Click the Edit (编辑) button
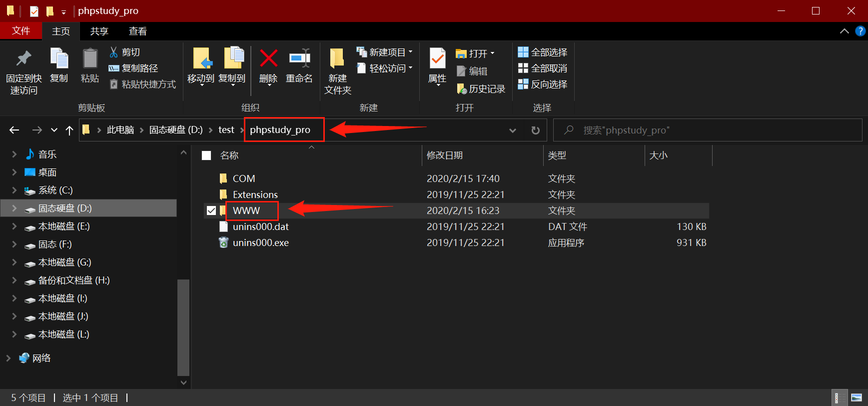Viewport: 868px width, 406px height. 472,71
